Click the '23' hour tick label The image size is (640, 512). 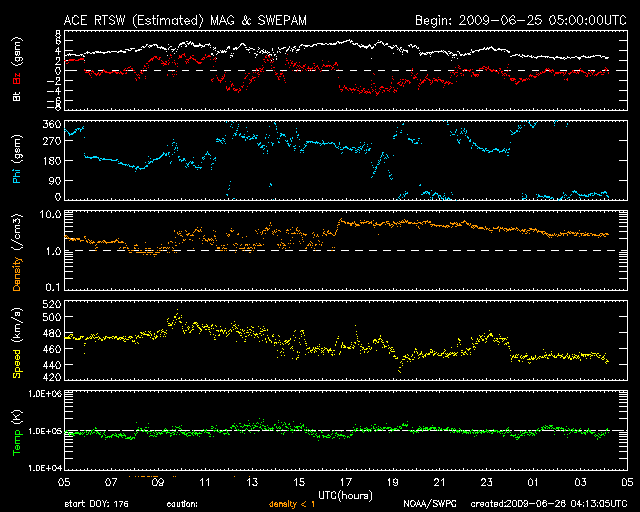(487, 483)
